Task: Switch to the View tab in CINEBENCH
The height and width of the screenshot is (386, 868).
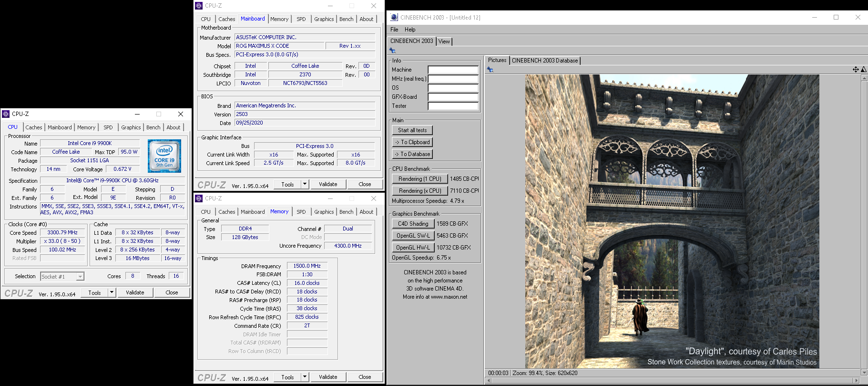Action: (x=444, y=42)
